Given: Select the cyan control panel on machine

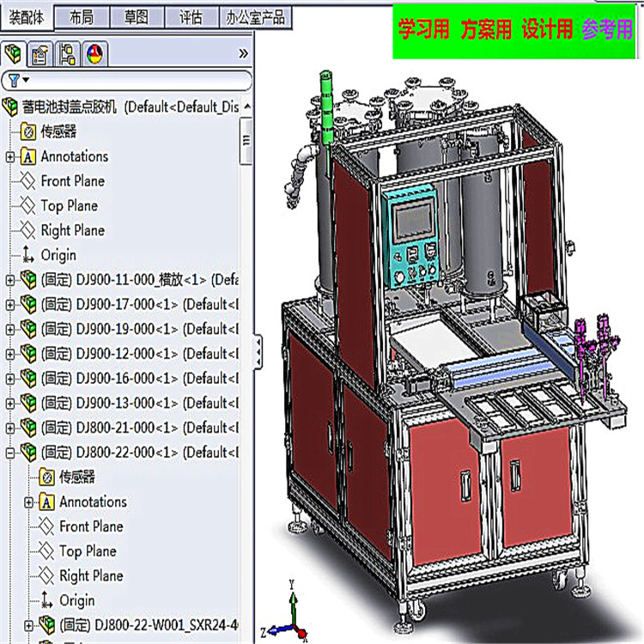Looking at the screenshot, I should tap(410, 235).
